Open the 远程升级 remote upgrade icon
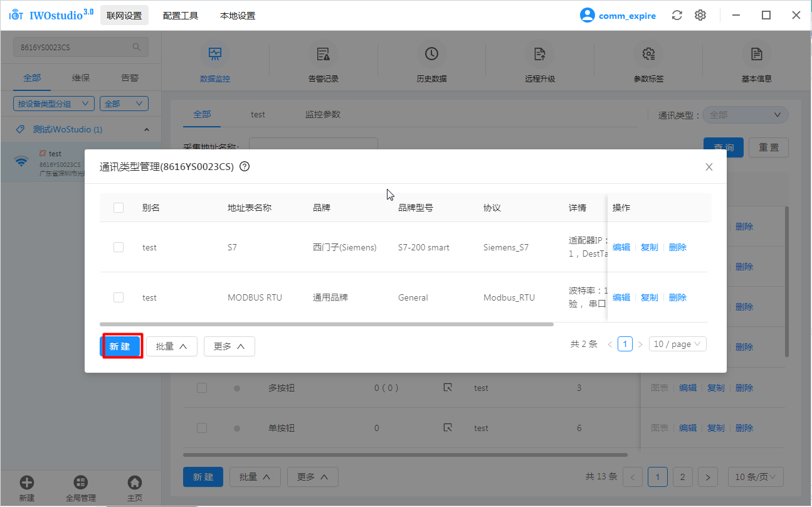The height and width of the screenshot is (507, 812). [540, 55]
